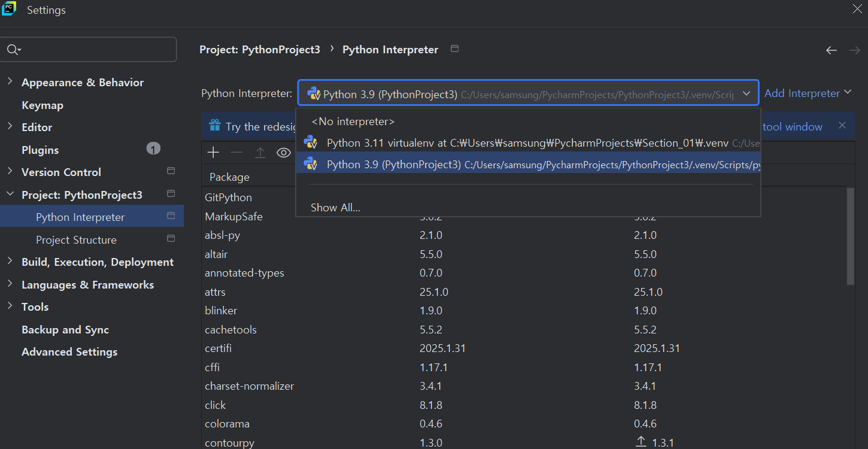Click the Package column header
The image size is (868, 449).
coord(229,177)
